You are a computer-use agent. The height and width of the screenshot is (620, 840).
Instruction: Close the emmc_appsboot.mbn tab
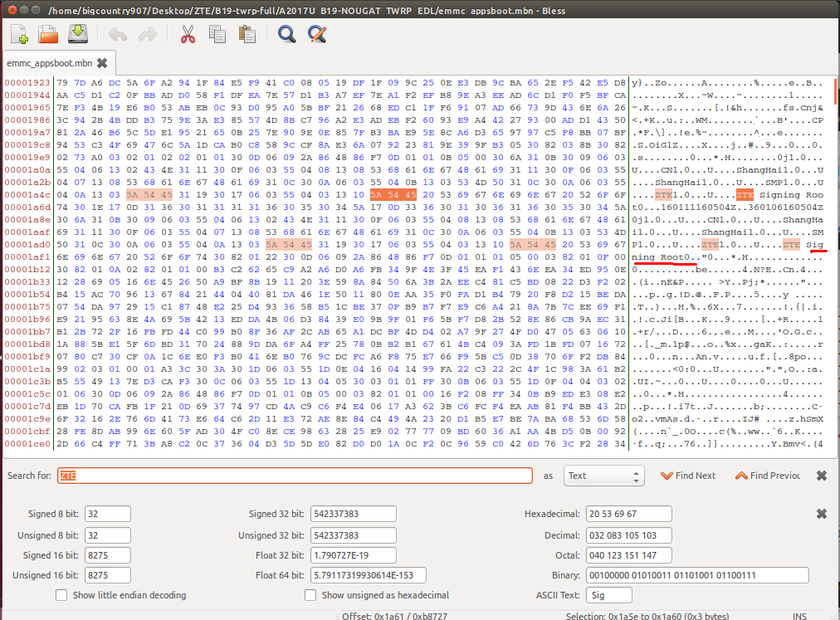102,63
